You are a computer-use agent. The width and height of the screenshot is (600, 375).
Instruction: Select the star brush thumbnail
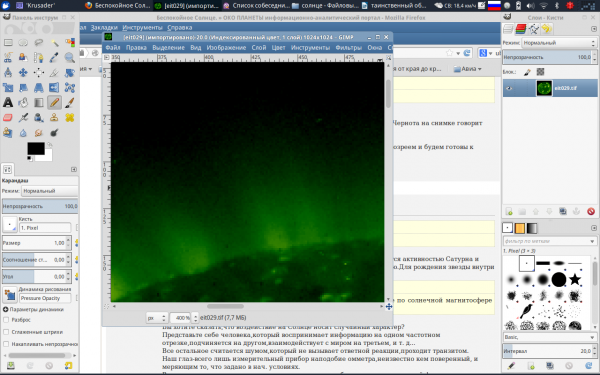(575, 280)
